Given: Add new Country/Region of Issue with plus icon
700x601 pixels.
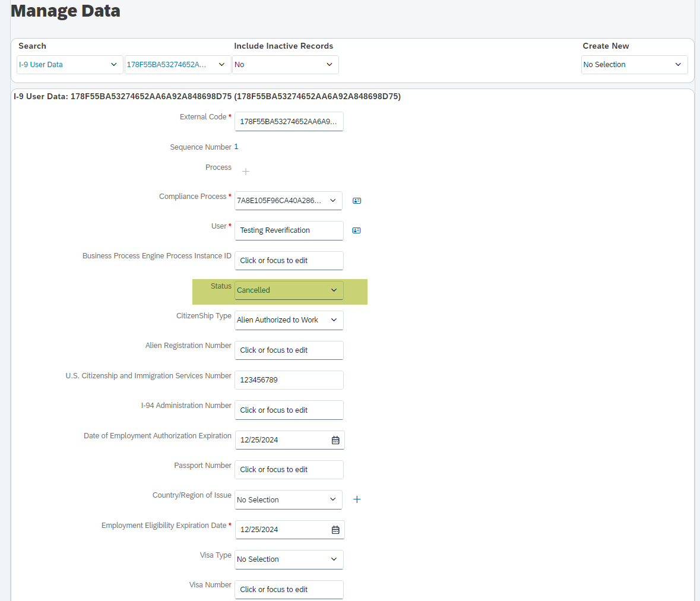Looking at the screenshot, I should point(357,499).
